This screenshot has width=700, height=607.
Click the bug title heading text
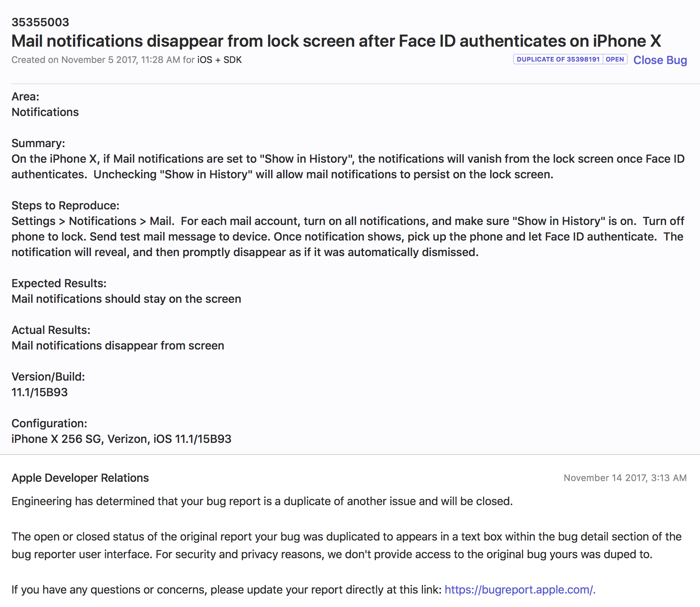(x=336, y=41)
